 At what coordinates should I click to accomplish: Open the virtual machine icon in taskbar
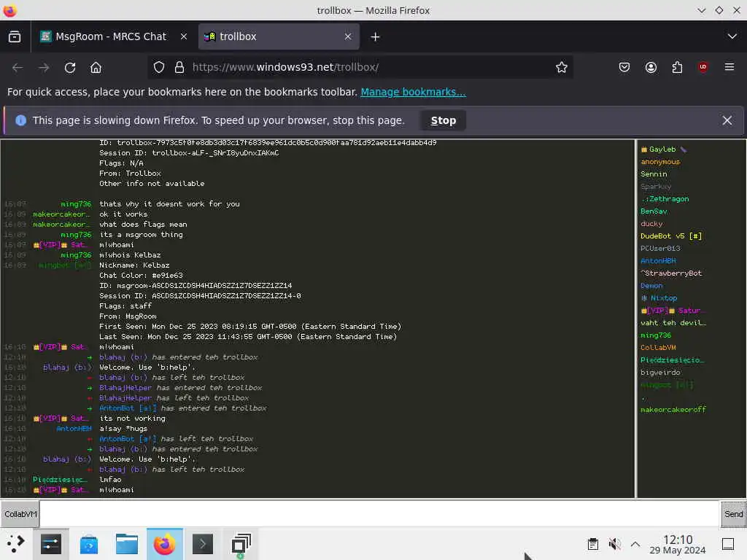[x=241, y=544]
